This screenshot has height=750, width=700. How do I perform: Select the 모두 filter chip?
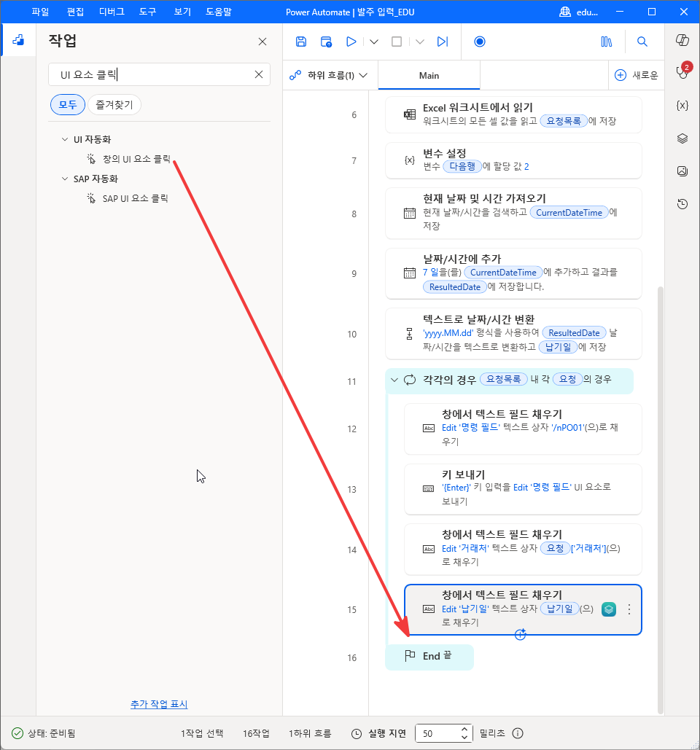coord(68,105)
